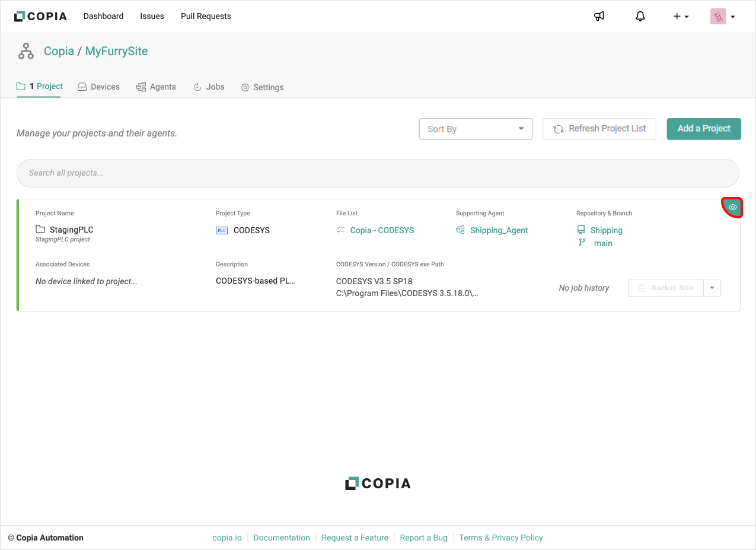Switch to the Agents tab

coord(156,87)
